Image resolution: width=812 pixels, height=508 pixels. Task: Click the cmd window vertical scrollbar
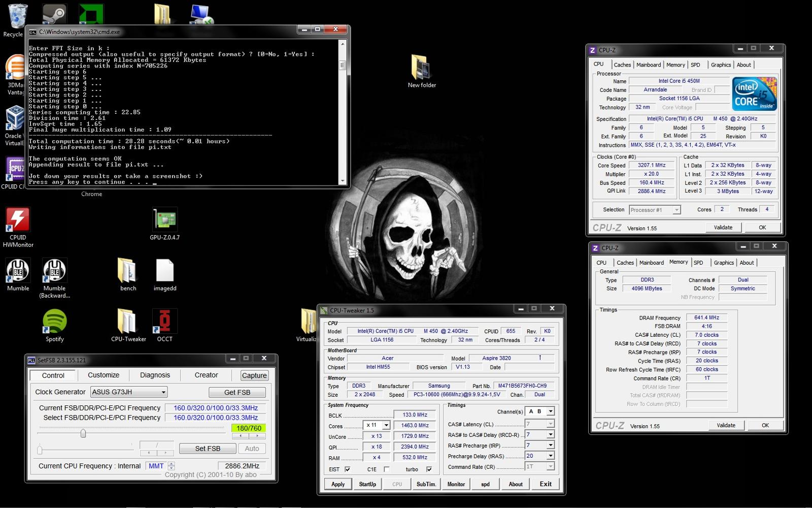point(343,112)
